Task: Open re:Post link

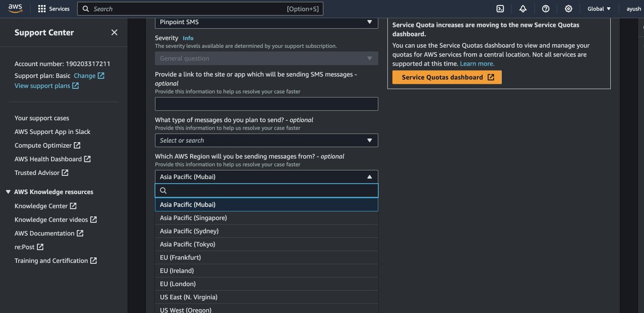Action: [x=29, y=247]
